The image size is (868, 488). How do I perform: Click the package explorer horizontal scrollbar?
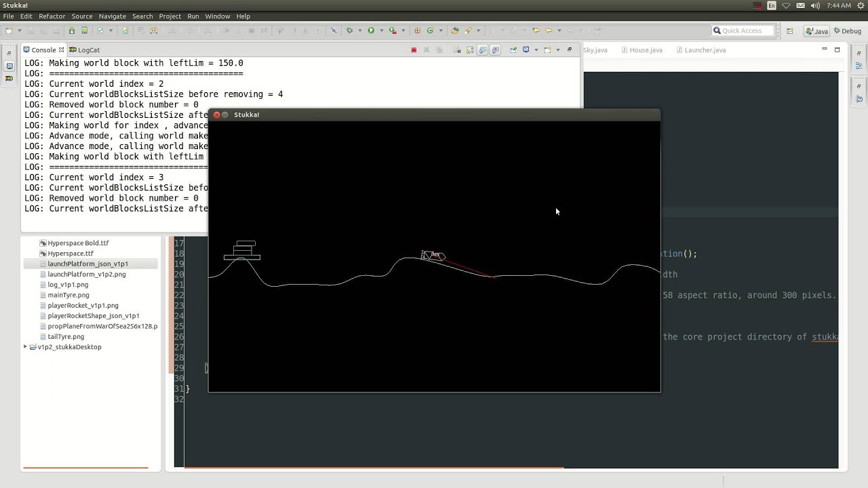click(x=85, y=468)
